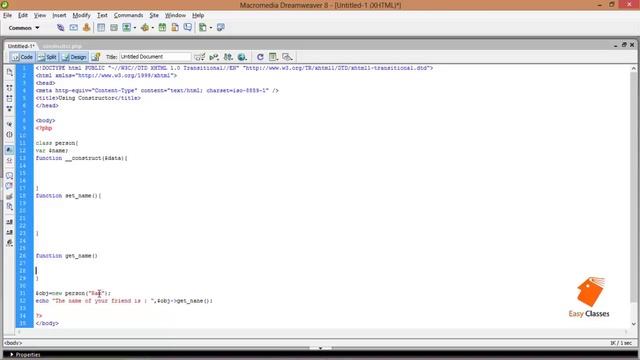
Task: Click the line starting 'echo "The name of your friend'
Action: (x=124, y=301)
